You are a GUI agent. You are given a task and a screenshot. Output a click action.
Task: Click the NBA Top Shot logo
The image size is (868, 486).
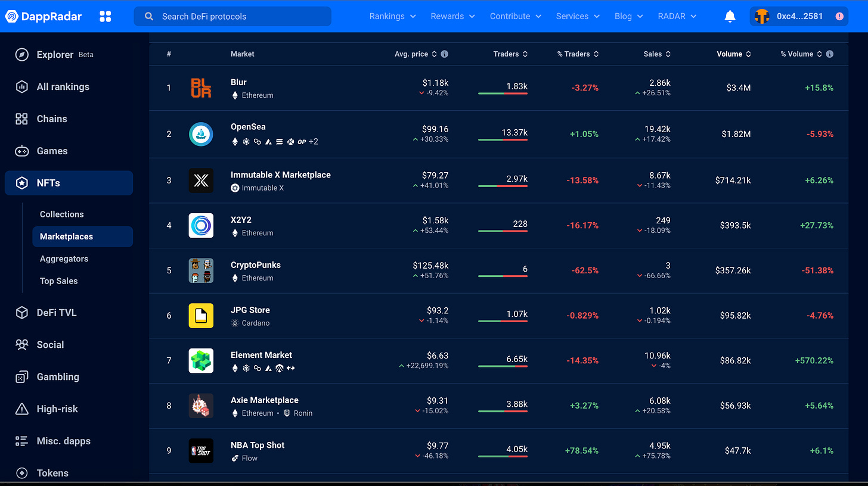pyautogui.click(x=201, y=451)
